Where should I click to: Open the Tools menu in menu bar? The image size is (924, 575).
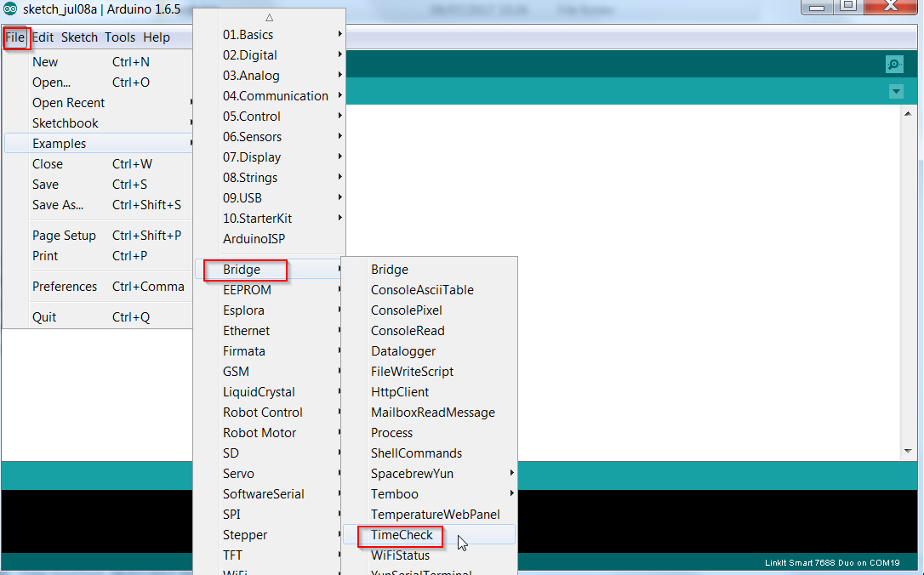tap(120, 37)
